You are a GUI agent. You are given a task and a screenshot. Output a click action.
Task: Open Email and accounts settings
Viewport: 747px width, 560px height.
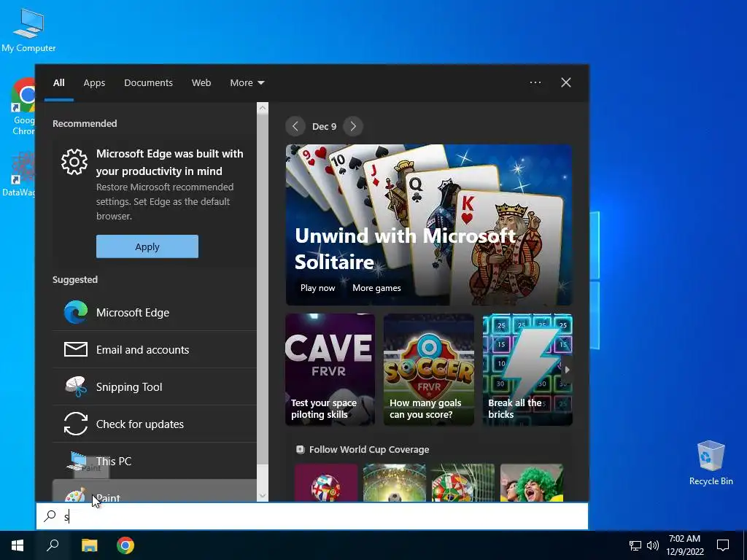pyautogui.click(x=155, y=349)
